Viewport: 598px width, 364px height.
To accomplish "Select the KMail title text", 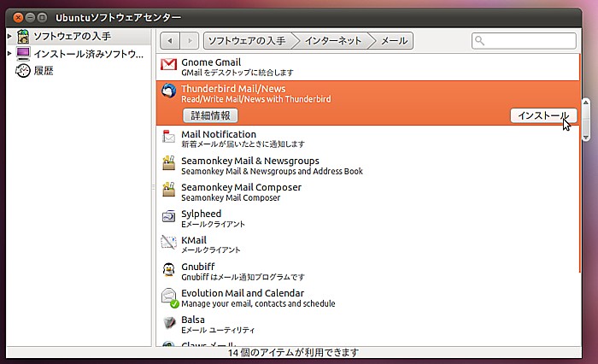I will coord(194,240).
